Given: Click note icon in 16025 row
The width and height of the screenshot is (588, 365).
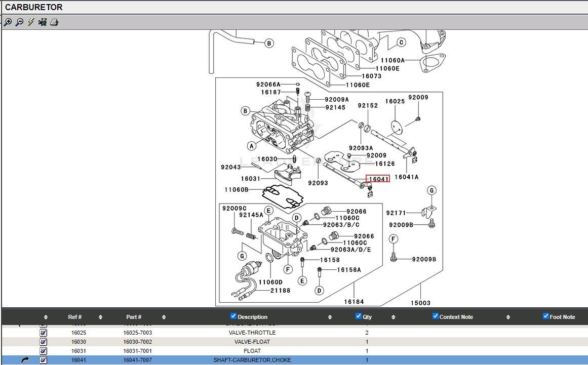Looking at the screenshot, I should (44, 333).
